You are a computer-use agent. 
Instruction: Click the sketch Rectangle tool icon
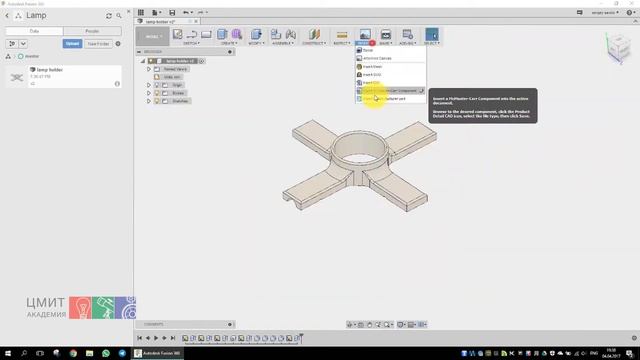(x=206, y=35)
